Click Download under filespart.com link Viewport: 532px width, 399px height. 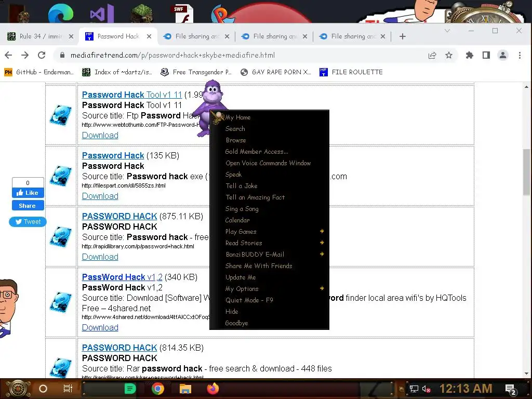point(100,196)
